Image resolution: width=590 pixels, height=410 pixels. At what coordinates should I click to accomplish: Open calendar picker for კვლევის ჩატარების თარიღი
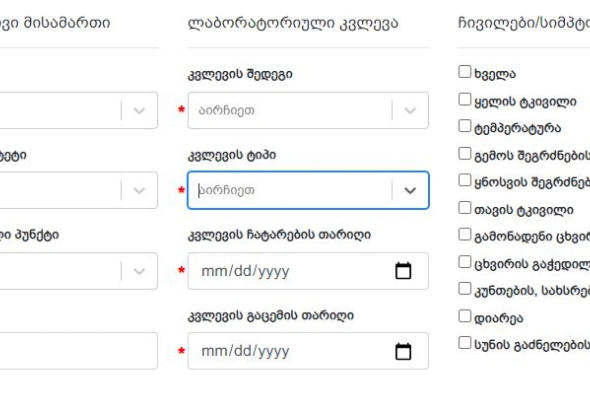click(x=403, y=271)
